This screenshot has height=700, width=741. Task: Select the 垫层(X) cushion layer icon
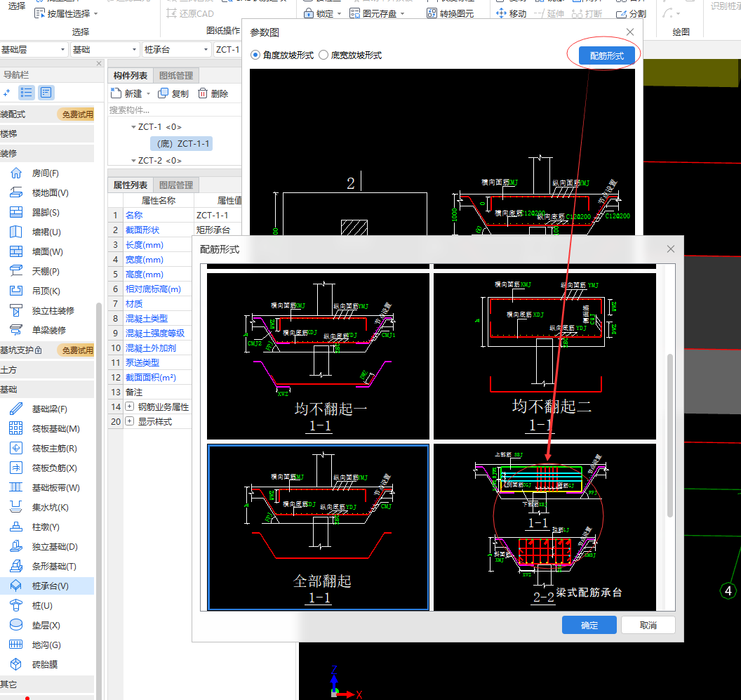click(x=16, y=625)
